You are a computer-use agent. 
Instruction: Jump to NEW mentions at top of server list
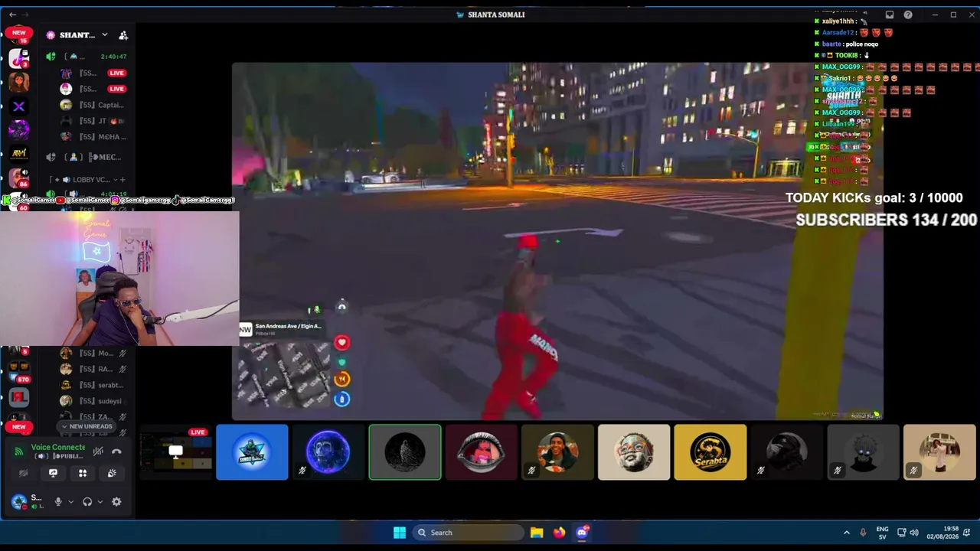pyautogui.click(x=19, y=33)
